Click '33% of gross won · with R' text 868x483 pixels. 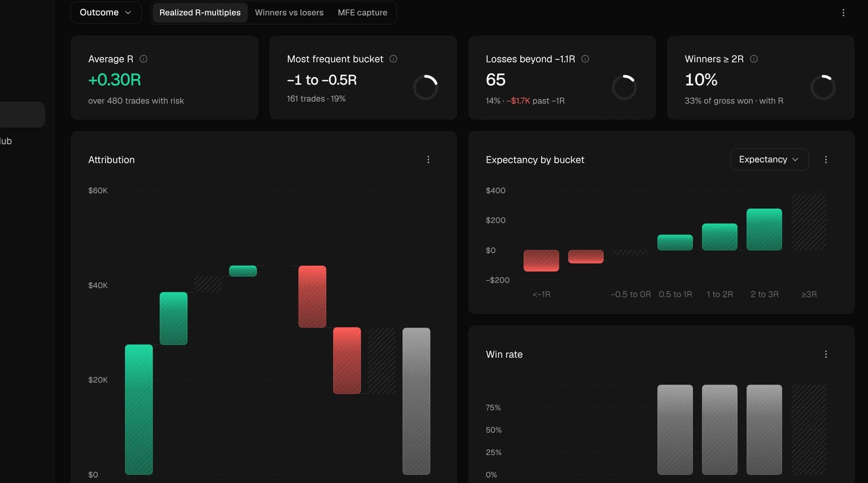tap(734, 101)
